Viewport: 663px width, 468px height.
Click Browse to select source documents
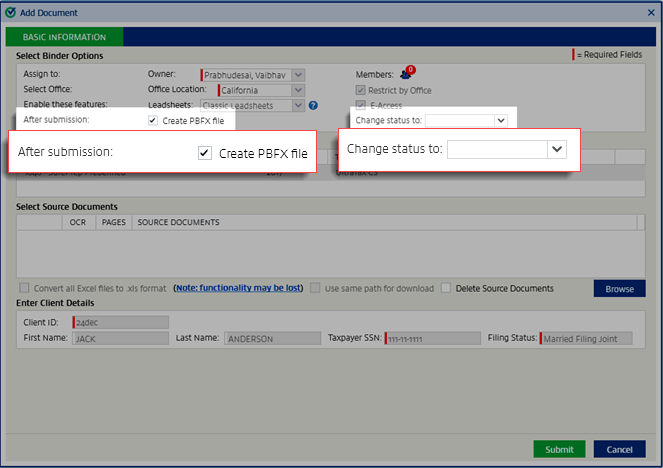619,289
